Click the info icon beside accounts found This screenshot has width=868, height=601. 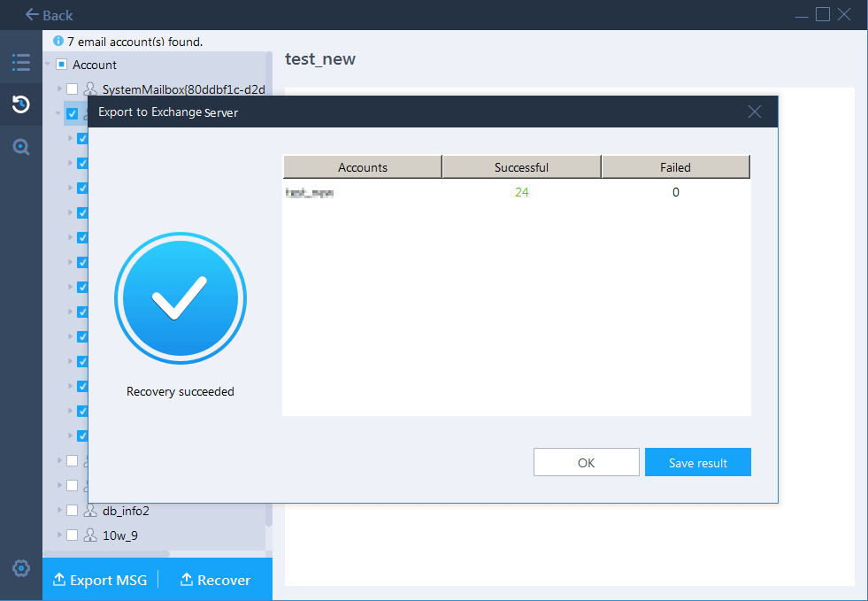tap(58, 41)
